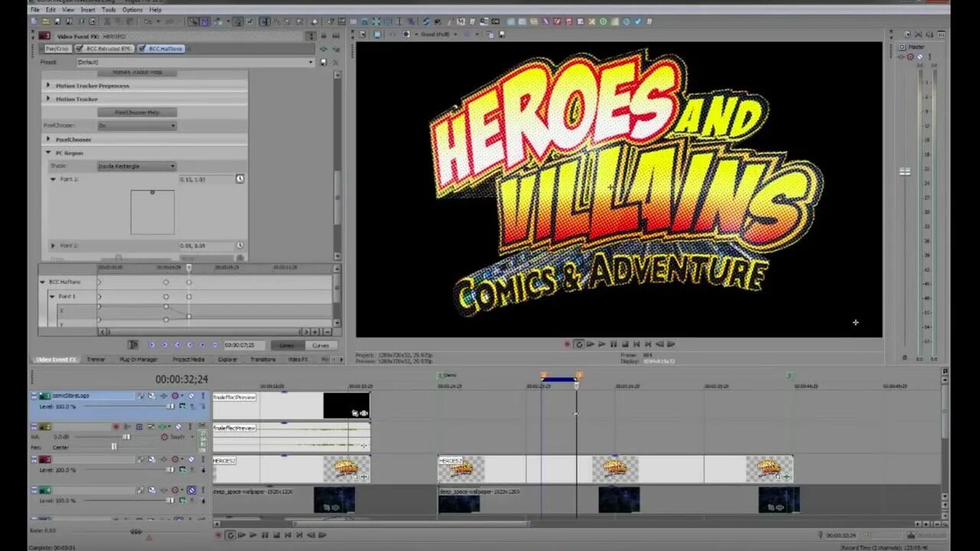The width and height of the screenshot is (980, 551).
Task: Delete keyframe button in FX controller
Action: coord(214,345)
